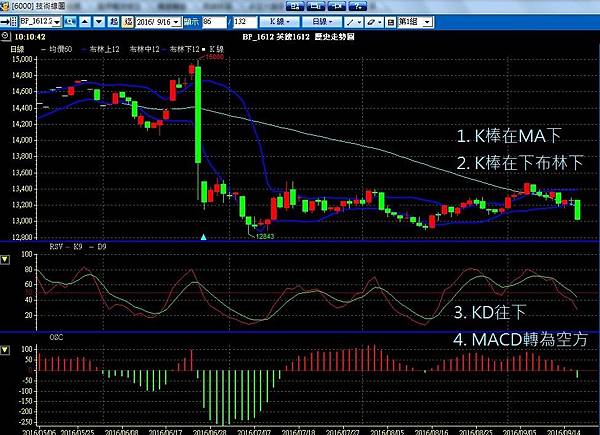Expand the eraser options arrow
Viewport: 600px width, 435px height.
(x=380, y=22)
